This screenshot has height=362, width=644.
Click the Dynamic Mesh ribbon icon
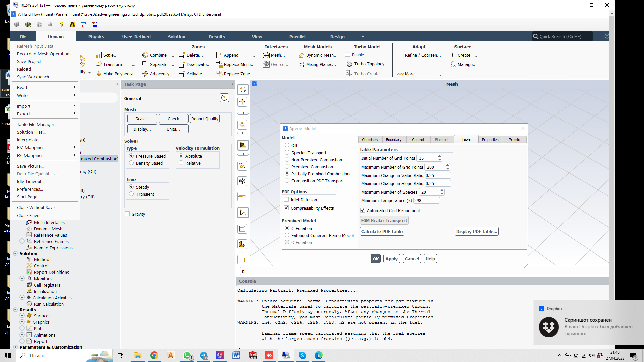(302, 55)
